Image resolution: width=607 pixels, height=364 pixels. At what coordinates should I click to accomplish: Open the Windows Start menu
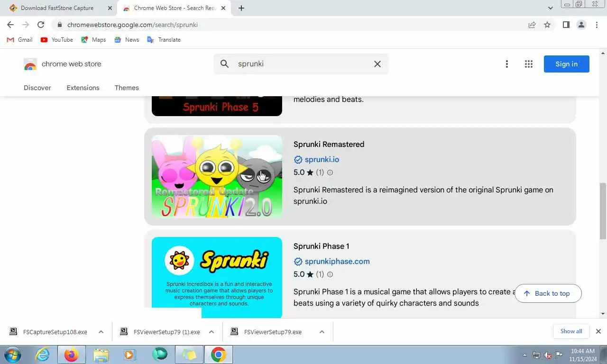click(x=13, y=355)
